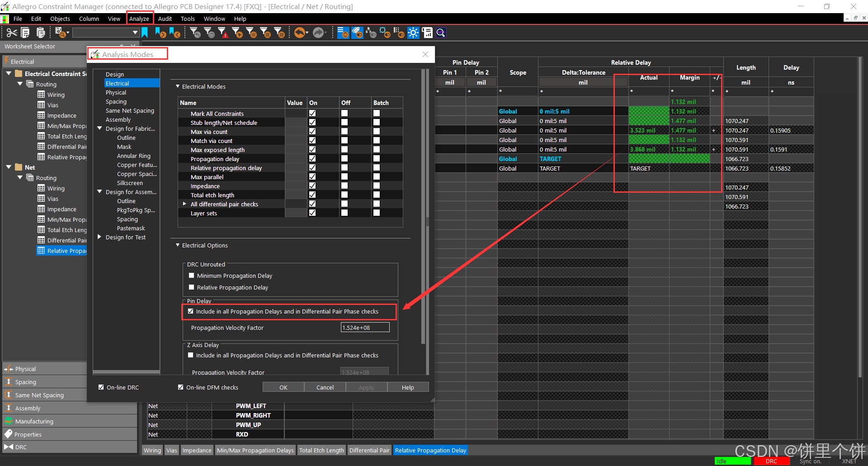868x466 pixels.
Task: Click the green Idle status indicator
Action: pos(733,461)
